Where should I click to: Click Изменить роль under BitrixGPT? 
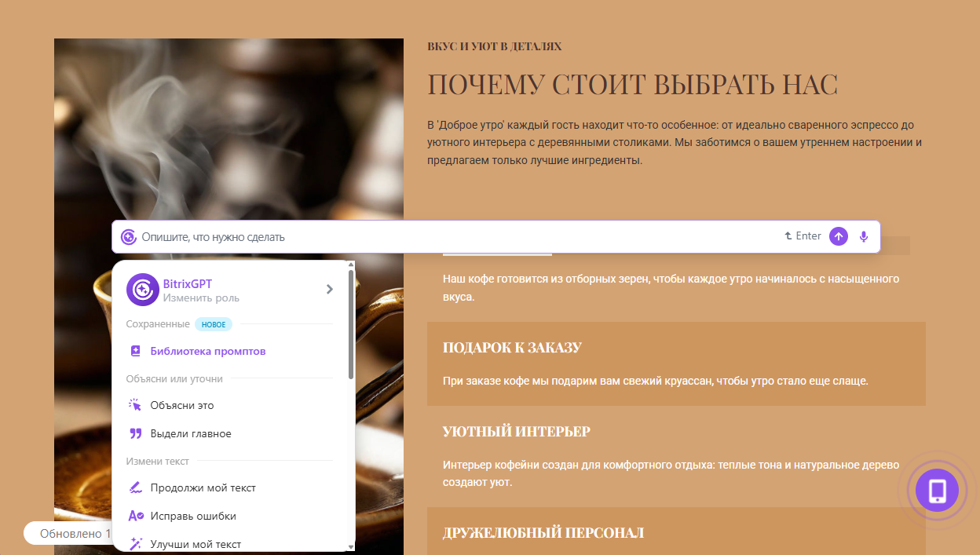point(201,298)
